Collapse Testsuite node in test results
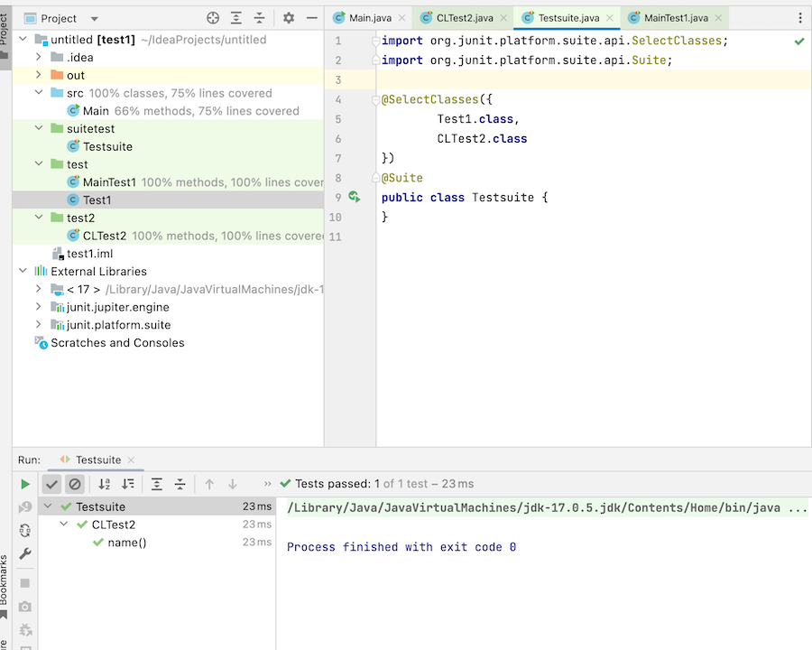Screen dimensions: 812x650 [x=48, y=506]
